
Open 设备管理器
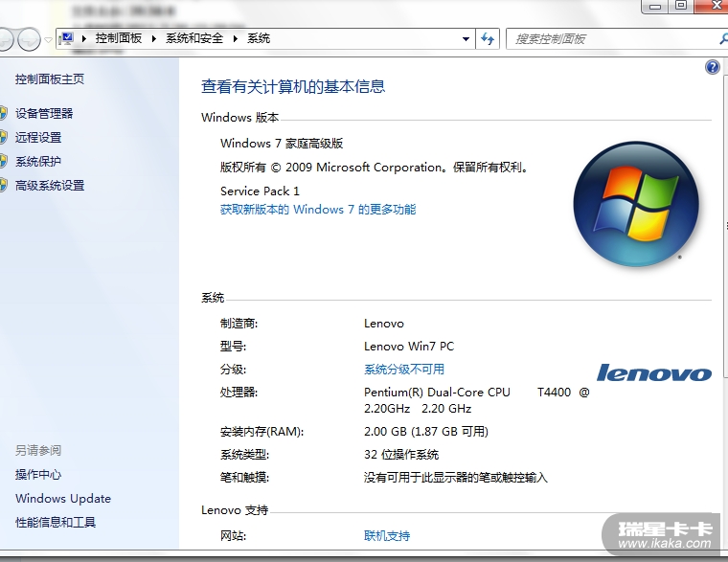pyautogui.click(x=44, y=113)
